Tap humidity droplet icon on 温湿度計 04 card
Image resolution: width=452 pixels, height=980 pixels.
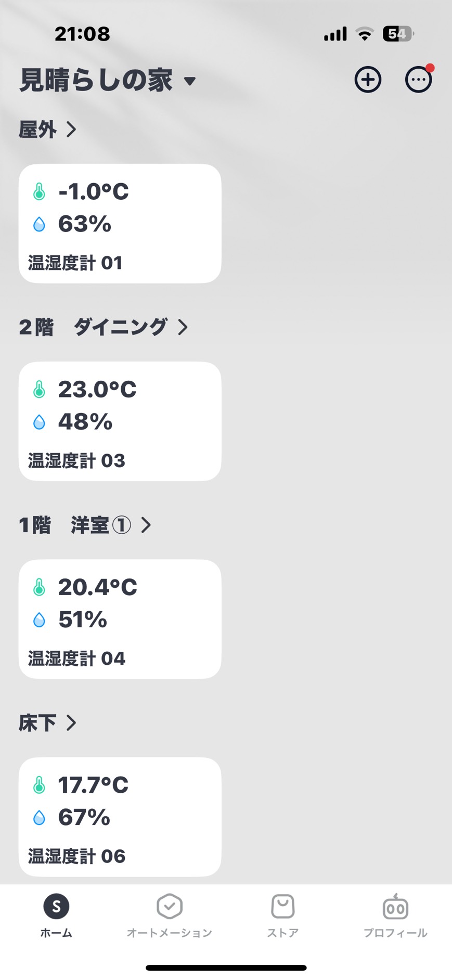pyautogui.click(x=39, y=620)
